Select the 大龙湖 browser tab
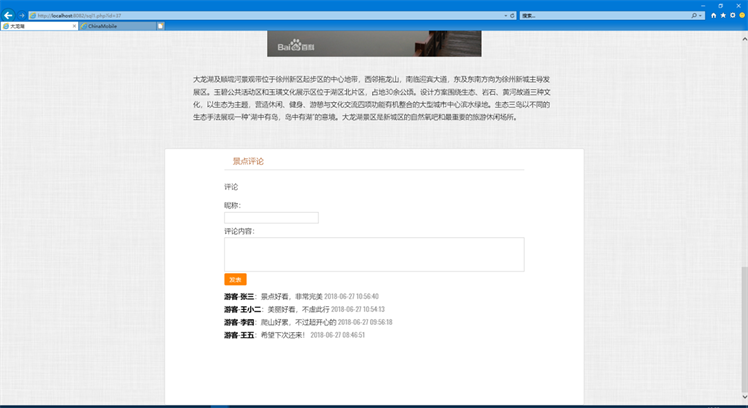The height and width of the screenshot is (408, 748). 35,26
